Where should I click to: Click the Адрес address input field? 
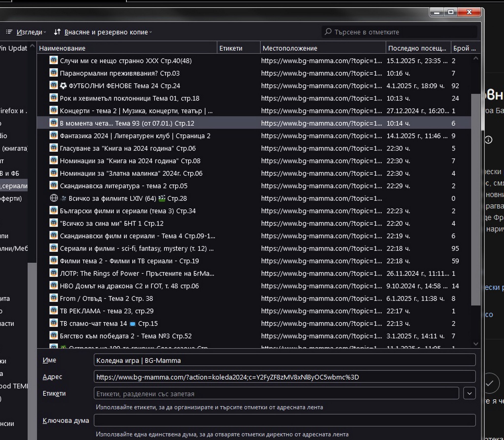click(284, 377)
